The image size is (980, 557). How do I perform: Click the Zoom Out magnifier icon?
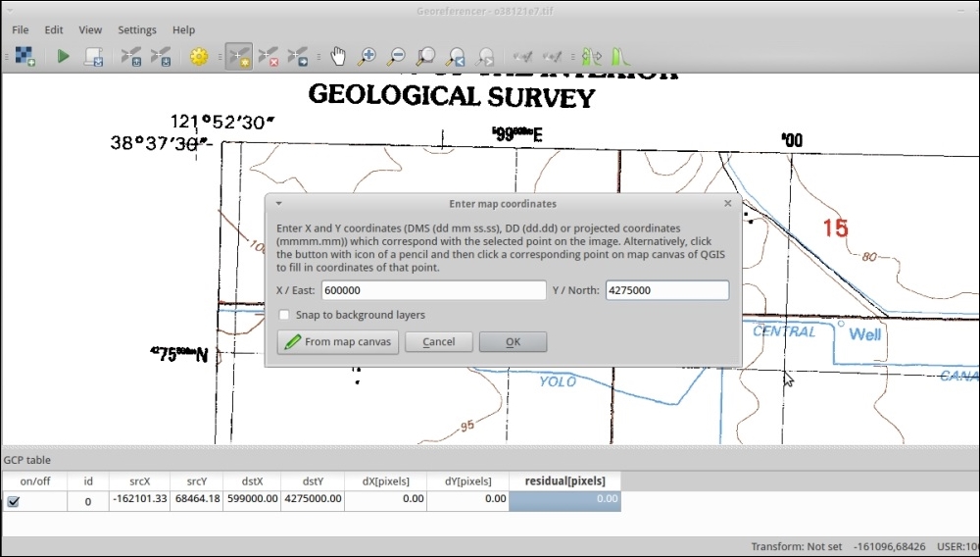point(397,57)
